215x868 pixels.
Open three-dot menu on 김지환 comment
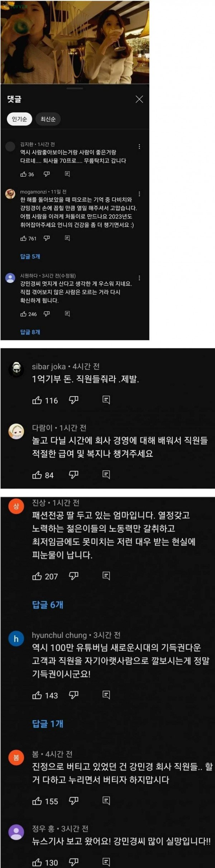tap(139, 146)
